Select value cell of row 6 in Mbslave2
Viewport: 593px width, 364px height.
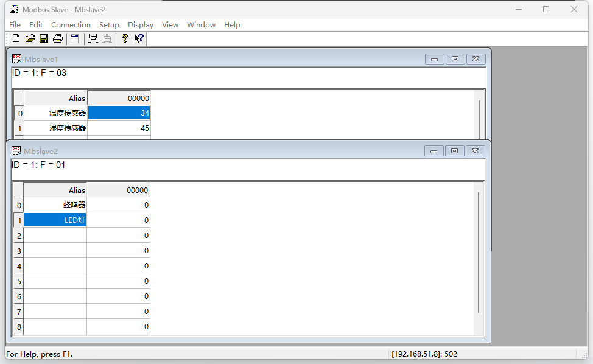tap(118, 296)
